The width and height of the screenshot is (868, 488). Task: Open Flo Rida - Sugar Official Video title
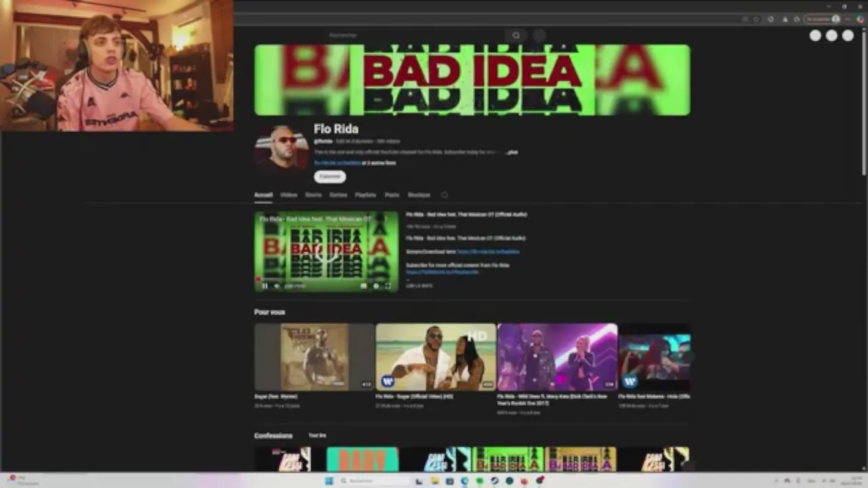[414, 396]
